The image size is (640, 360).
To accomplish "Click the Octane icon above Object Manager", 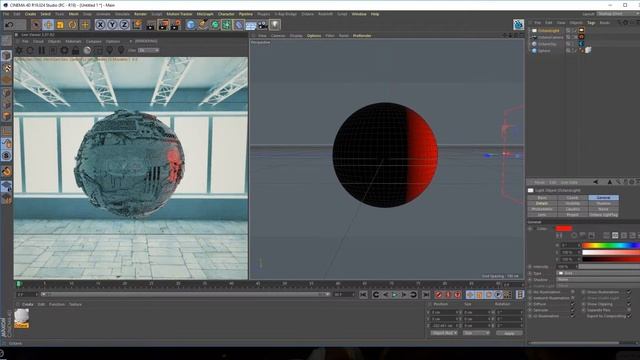I will coord(518,24).
